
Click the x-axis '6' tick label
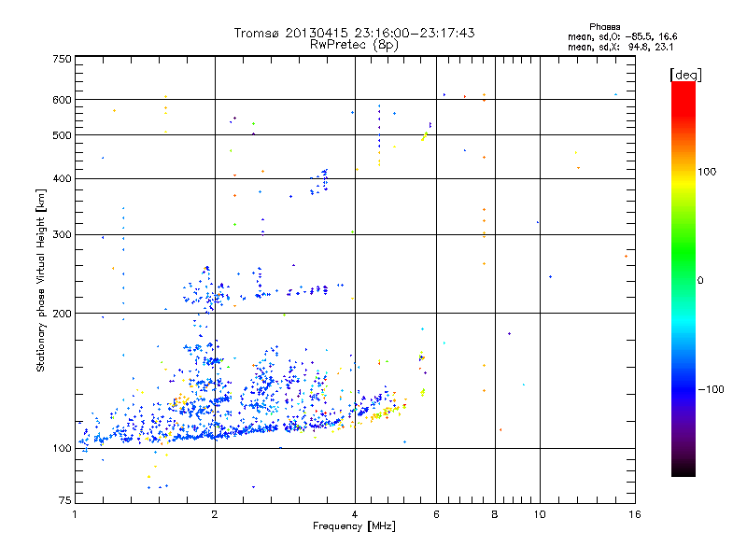pos(436,514)
